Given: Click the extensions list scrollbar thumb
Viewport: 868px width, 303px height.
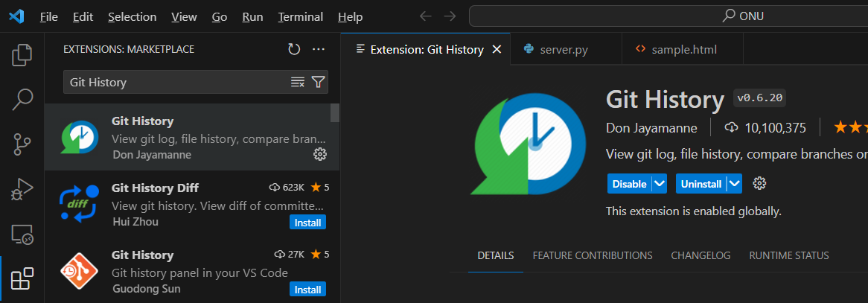Looking at the screenshot, I should [335, 112].
